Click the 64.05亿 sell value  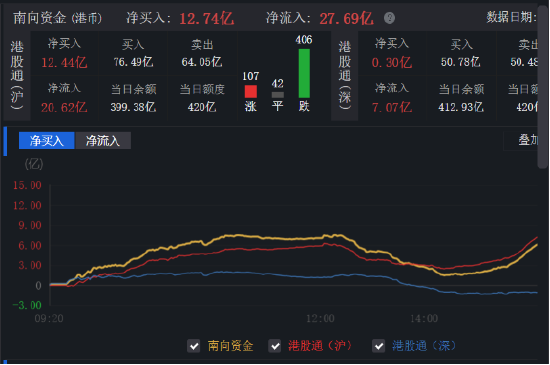coord(202,62)
